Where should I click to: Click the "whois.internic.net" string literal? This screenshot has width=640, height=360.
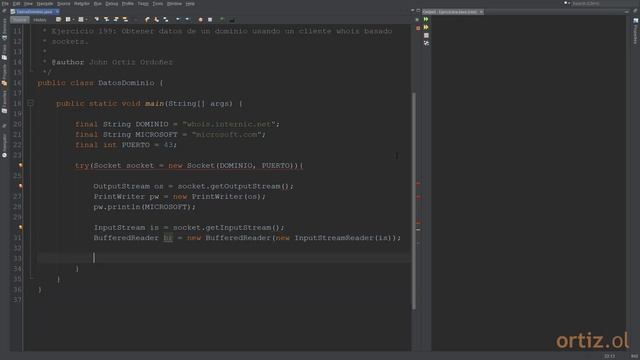[x=229, y=124]
